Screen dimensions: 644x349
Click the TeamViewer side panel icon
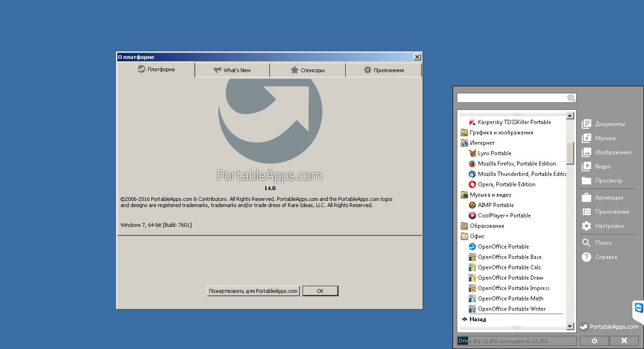click(x=639, y=308)
